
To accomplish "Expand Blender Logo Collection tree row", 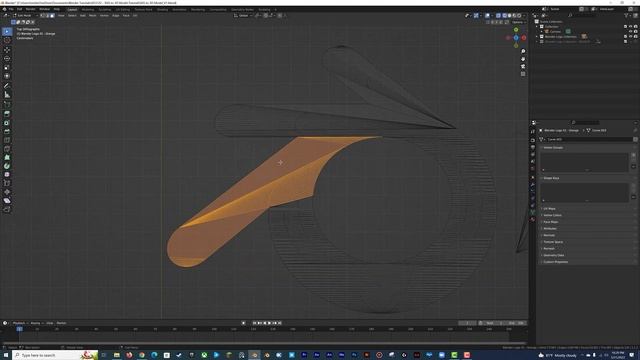I will click(537, 36).
